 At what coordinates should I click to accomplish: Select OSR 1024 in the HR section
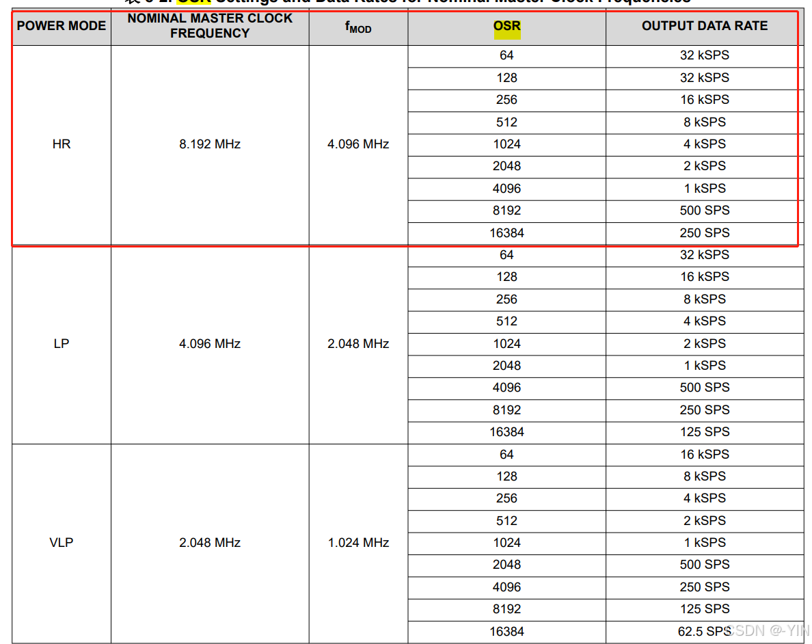tap(506, 144)
